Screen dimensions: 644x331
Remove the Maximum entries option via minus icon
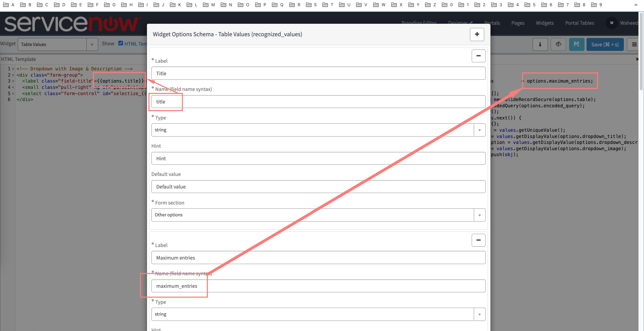click(x=478, y=240)
